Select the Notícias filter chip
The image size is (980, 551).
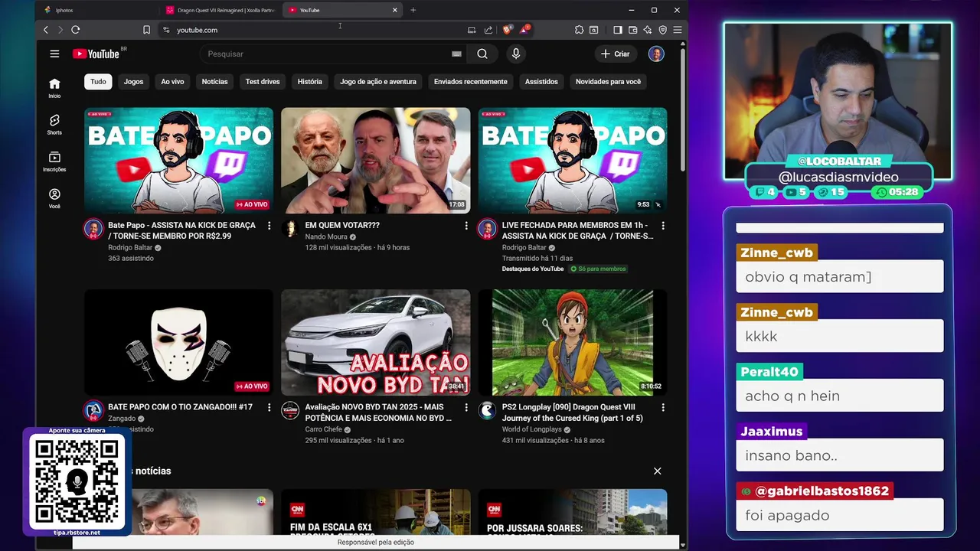[x=214, y=81]
